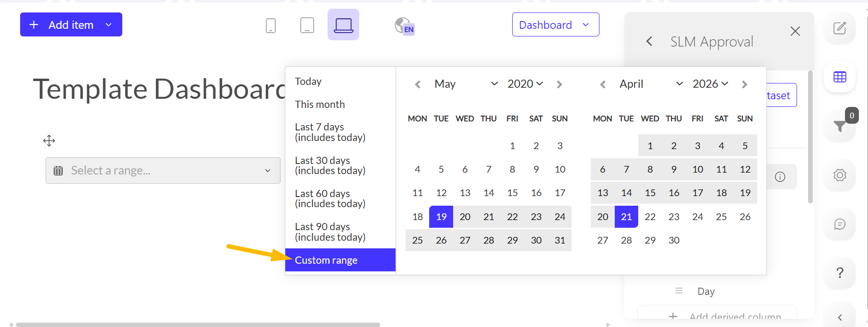The width and height of the screenshot is (868, 327).
Task: Collapse the sidebar with bottom chevron
Action: coord(839,317)
